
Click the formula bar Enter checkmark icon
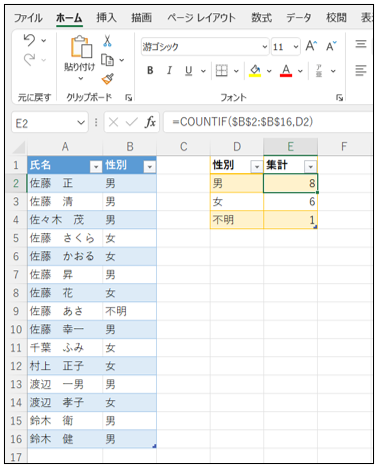click(x=131, y=122)
